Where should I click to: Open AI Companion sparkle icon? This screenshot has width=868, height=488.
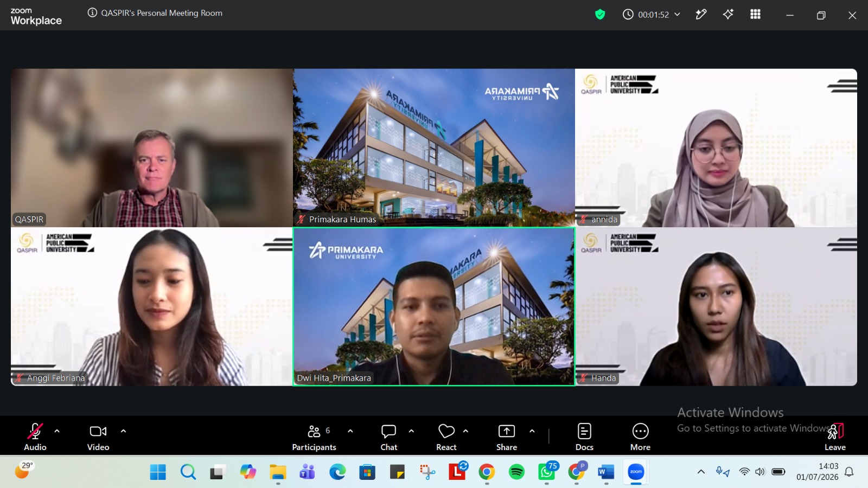(x=728, y=15)
